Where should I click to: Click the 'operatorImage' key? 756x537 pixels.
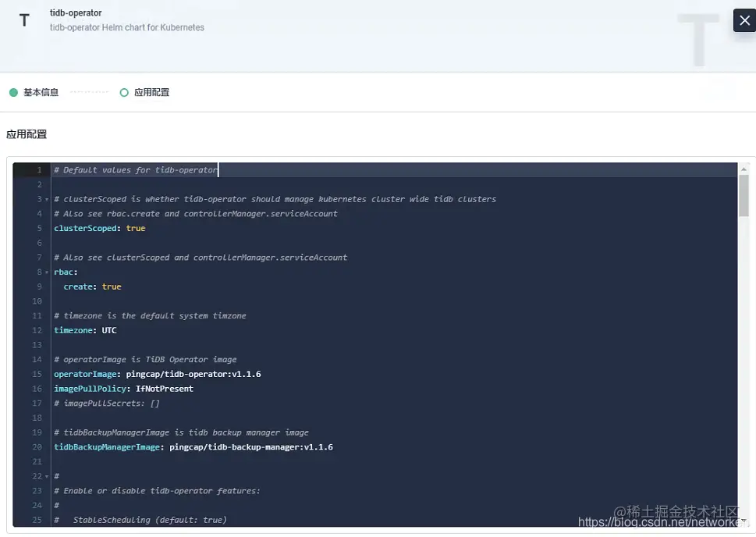[x=85, y=374]
